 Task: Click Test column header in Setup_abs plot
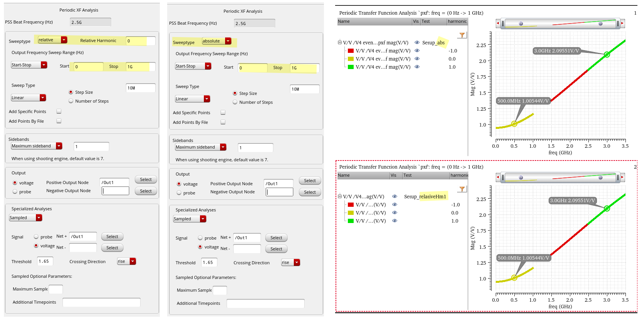(434, 22)
